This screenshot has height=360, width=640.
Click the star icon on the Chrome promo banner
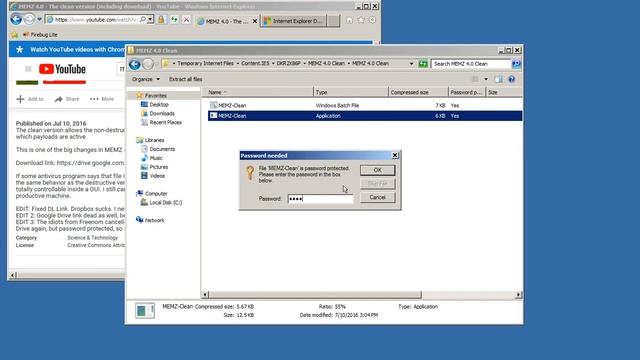[x=20, y=49]
